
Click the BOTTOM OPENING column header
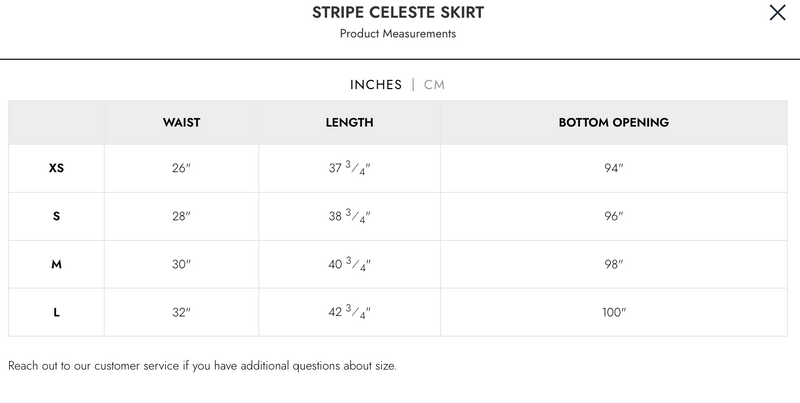click(x=613, y=123)
